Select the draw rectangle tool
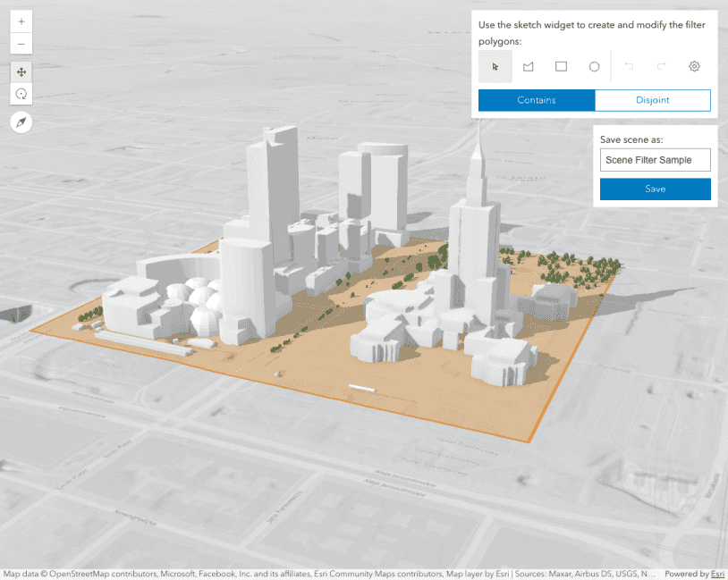Image resolution: width=728 pixels, height=580 pixels. (562, 66)
